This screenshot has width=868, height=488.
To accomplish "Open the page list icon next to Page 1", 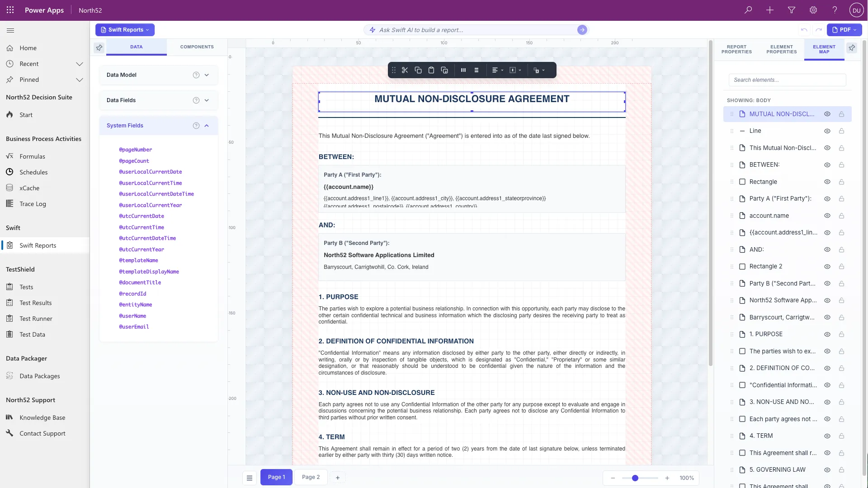I will 249,478.
